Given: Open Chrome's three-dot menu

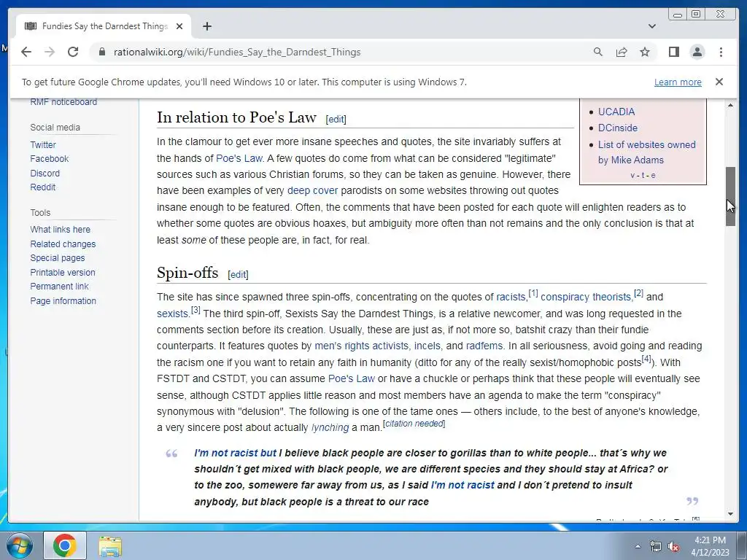Looking at the screenshot, I should (721, 52).
